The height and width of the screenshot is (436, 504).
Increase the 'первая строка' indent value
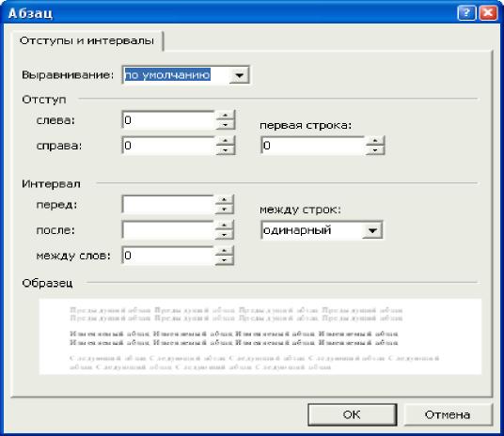(x=375, y=140)
